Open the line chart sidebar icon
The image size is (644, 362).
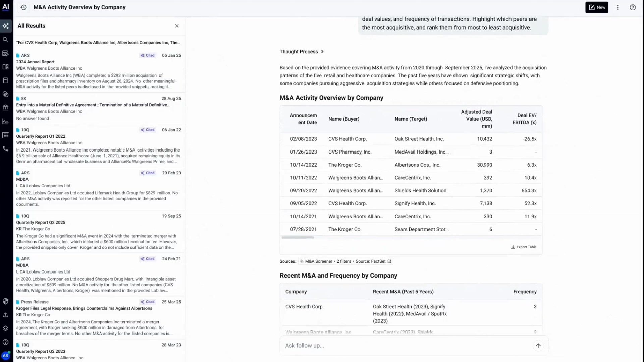5,122
